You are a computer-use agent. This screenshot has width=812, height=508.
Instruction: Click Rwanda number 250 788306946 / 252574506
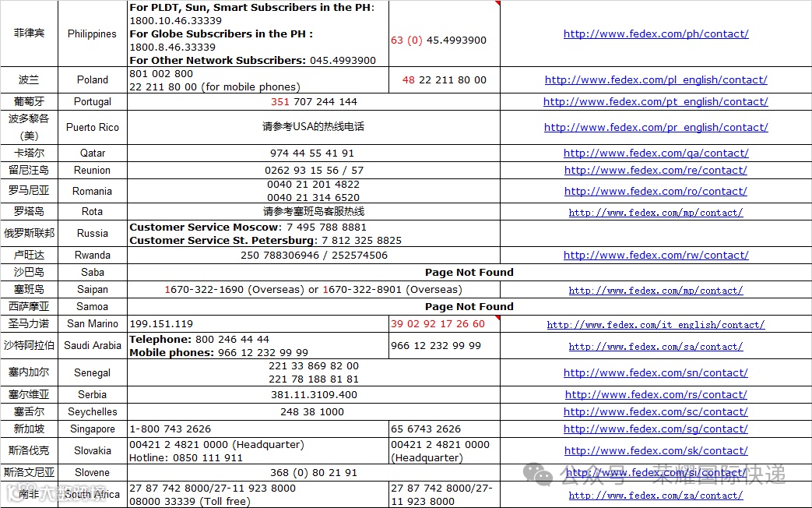[x=314, y=255]
